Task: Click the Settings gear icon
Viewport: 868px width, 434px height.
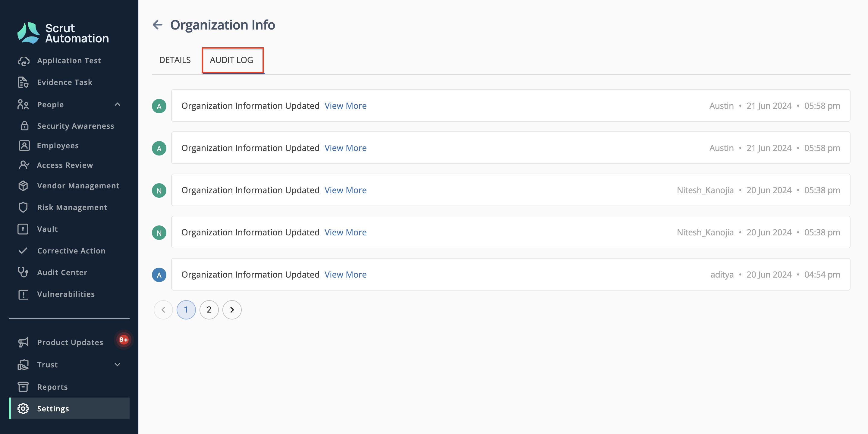Action: [x=23, y=409]
